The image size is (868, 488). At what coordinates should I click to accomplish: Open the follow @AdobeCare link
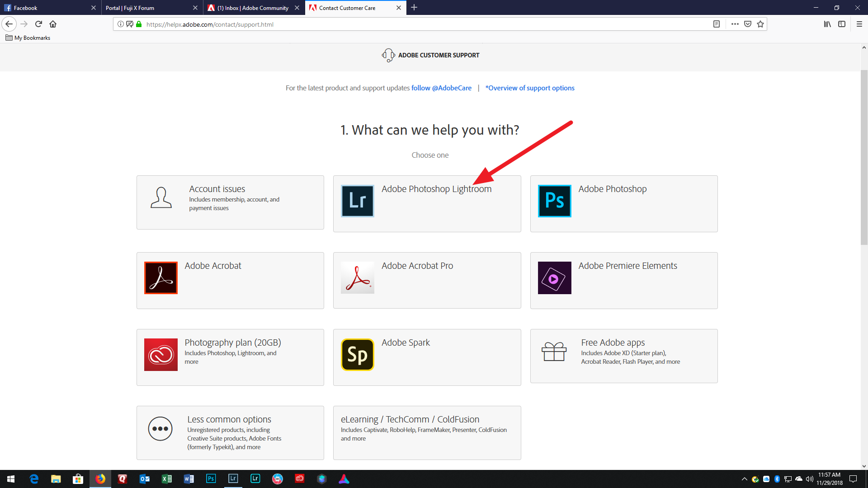coord(441,88)
